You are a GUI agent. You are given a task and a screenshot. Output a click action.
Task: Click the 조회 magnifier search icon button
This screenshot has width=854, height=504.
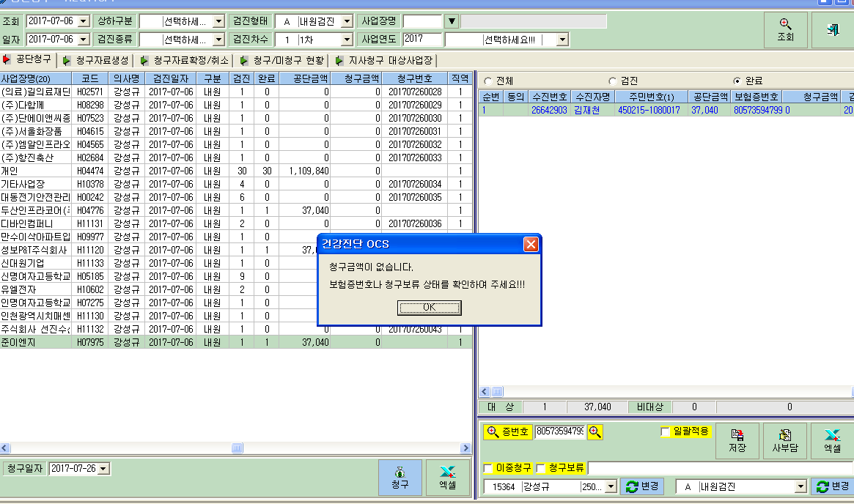[x=785, y=30]
